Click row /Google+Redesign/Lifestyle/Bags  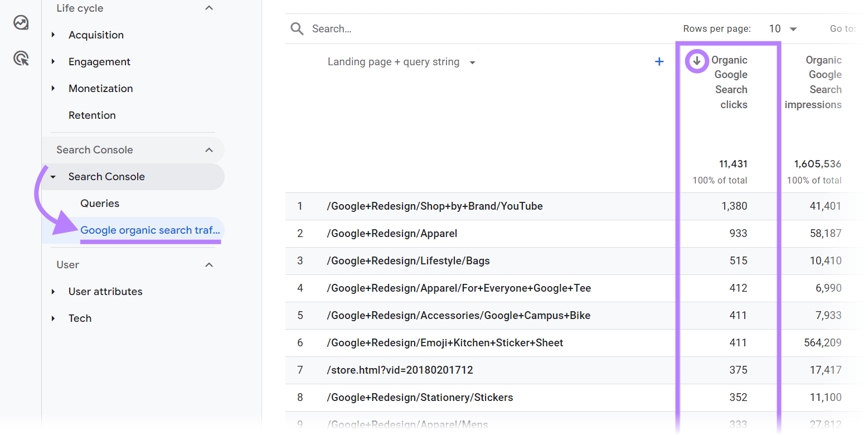coord(408,261)
